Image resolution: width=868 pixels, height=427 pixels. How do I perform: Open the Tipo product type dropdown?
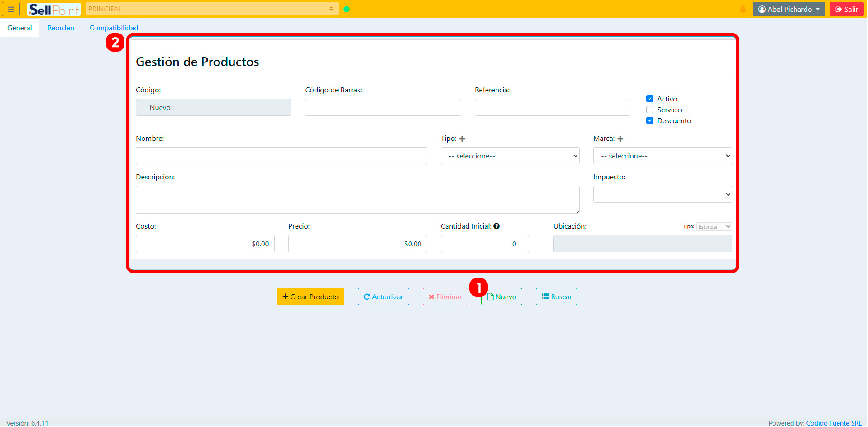(x=510, y=156)
